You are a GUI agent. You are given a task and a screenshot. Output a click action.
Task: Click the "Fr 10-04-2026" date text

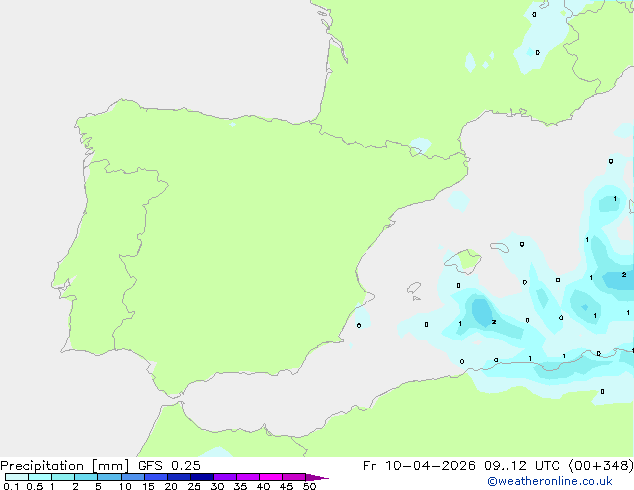(419, 466)
